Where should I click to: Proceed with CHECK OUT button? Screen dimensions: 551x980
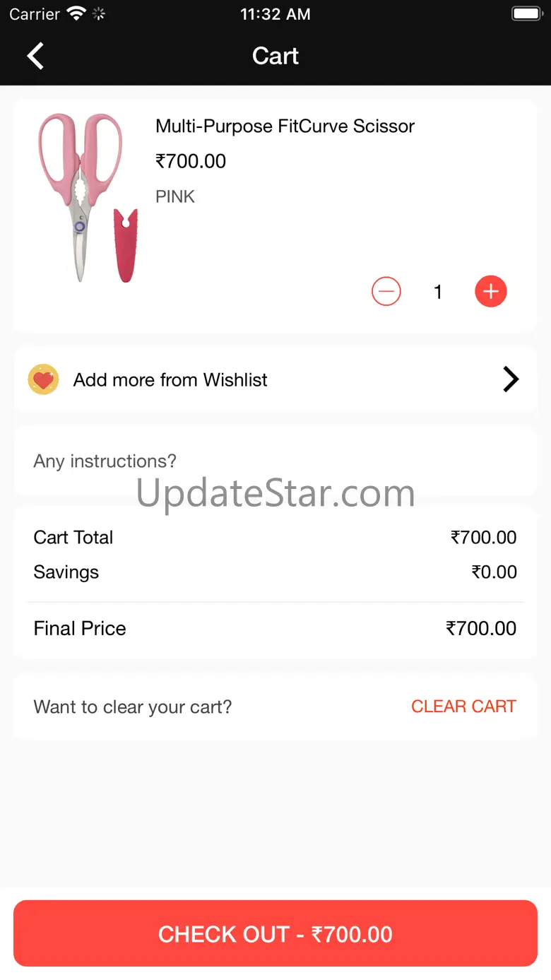[275, 933]
